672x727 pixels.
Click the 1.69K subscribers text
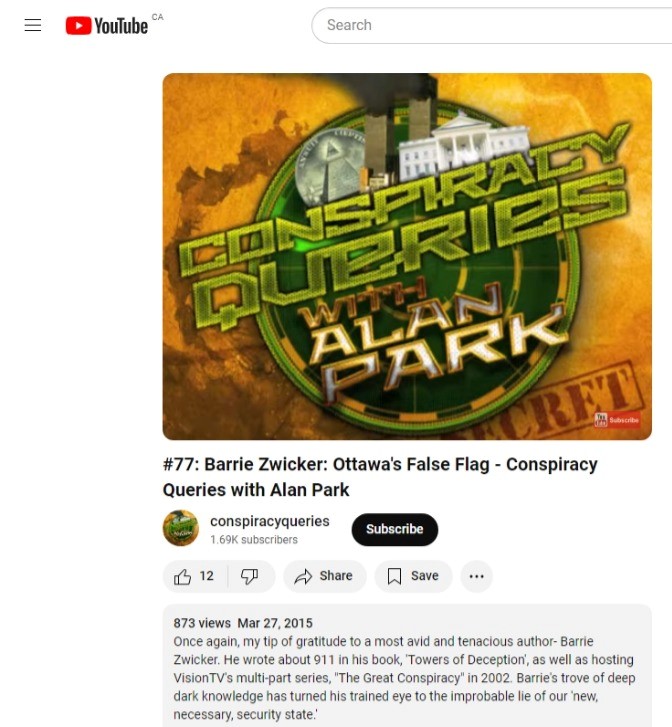pyautogui.click(x=254, y=540)
